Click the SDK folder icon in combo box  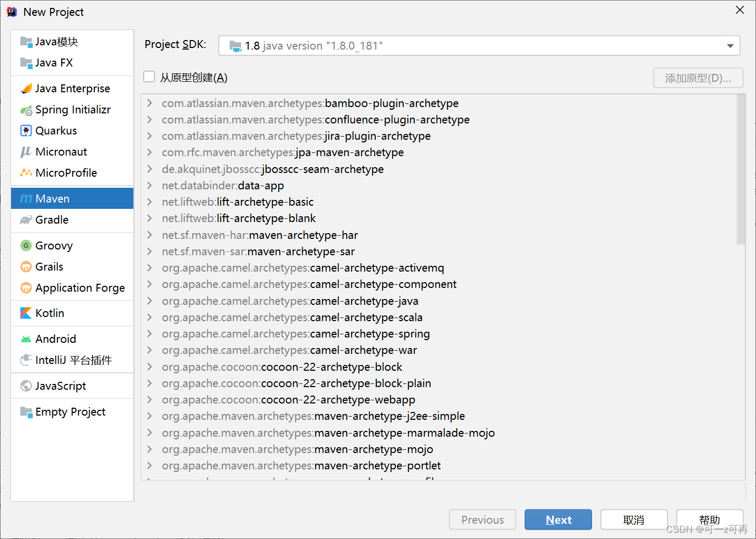tap(235, 46)
